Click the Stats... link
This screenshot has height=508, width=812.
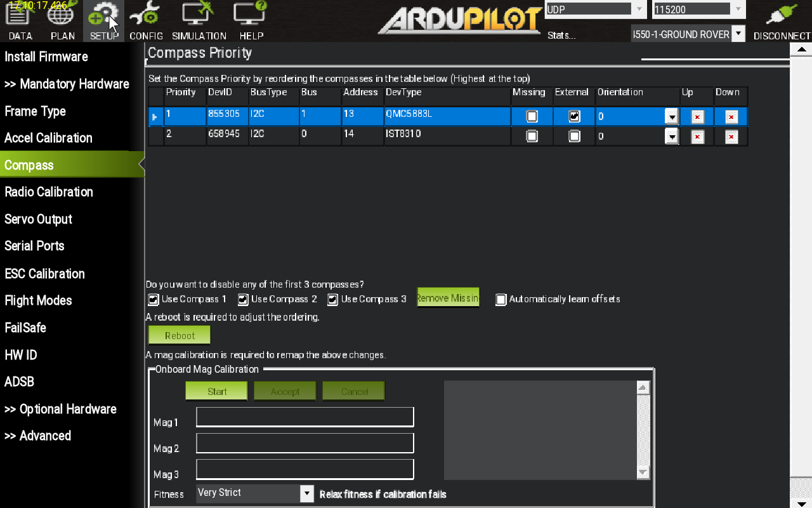coord(561,36)
